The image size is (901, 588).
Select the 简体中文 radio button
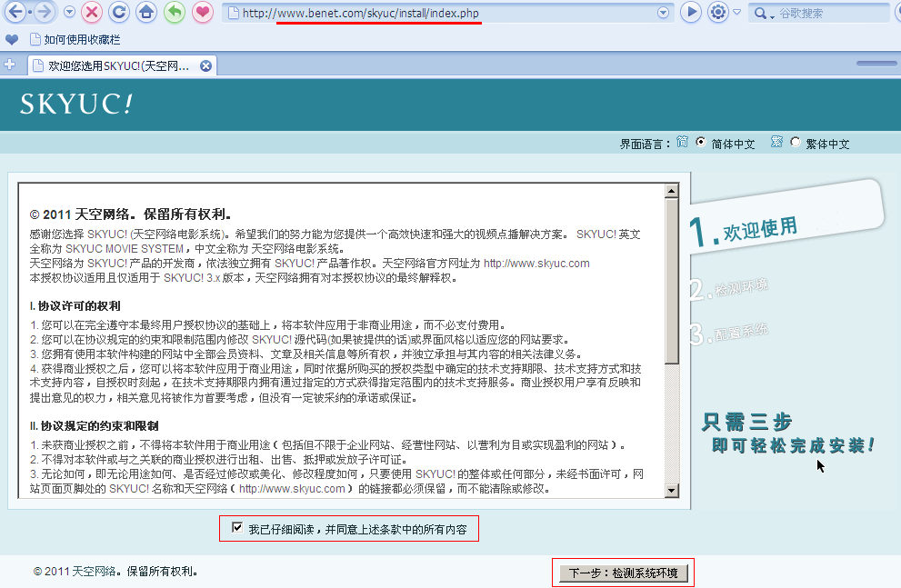click(700, 142)
